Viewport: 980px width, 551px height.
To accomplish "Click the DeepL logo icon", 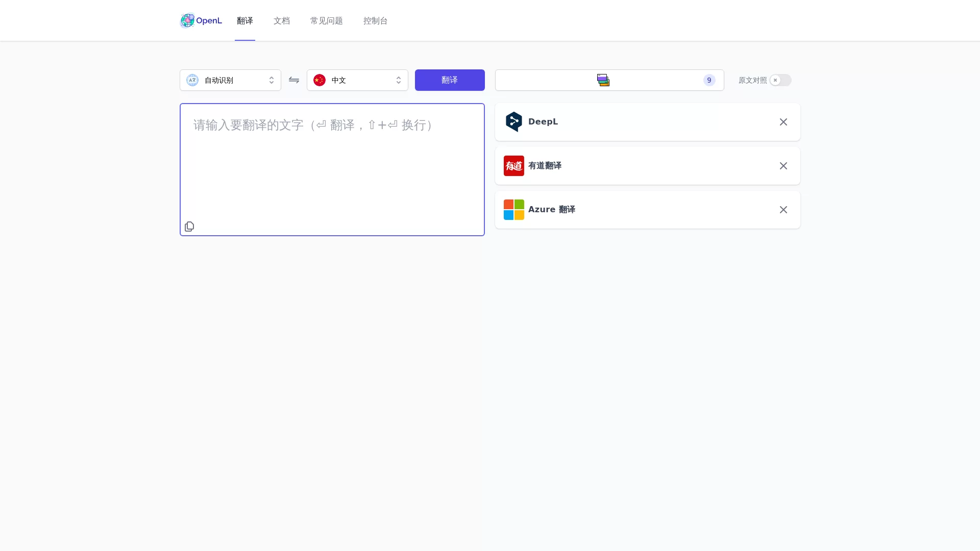I will [x=513, y=122].
